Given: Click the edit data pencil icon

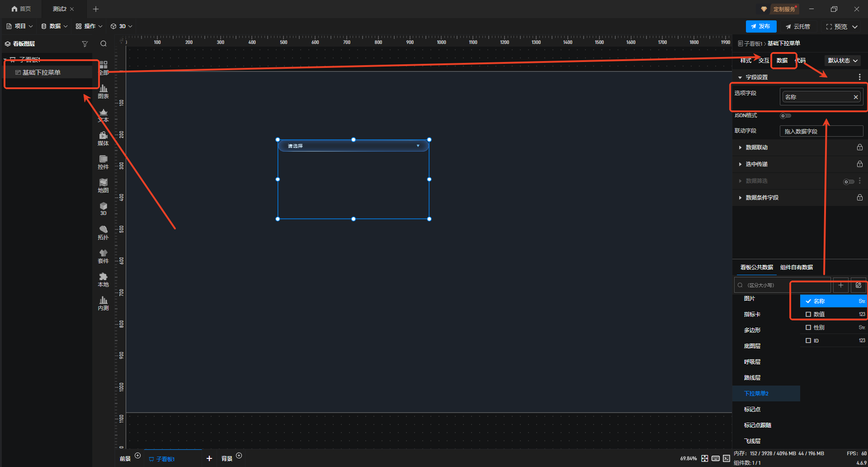Looking at the screenshot, I should 858,285.
